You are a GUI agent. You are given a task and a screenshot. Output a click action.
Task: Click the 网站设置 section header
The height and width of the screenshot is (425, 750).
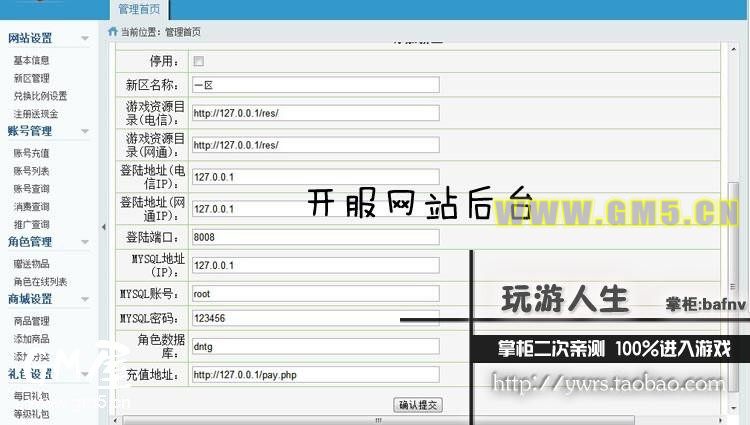click(x=30, y=38)
